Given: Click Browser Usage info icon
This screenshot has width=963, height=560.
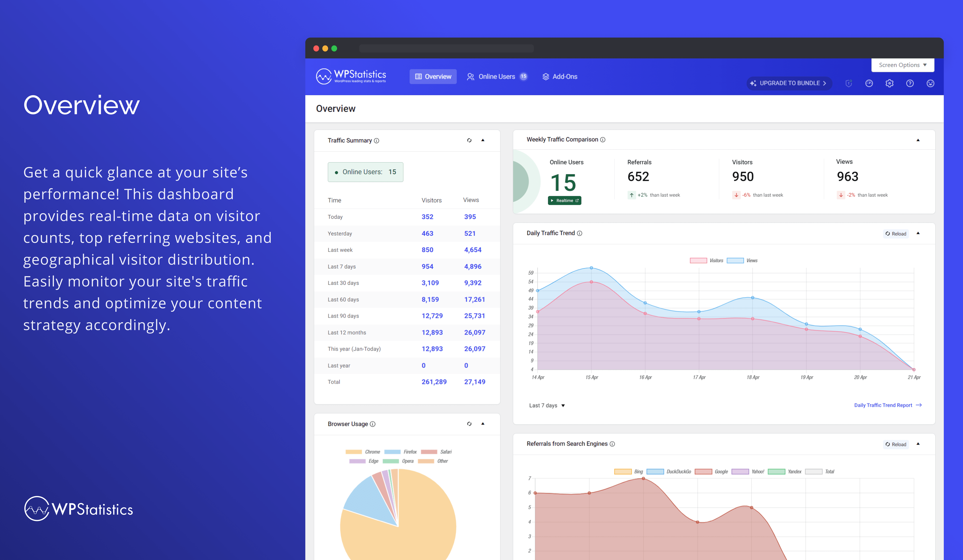Looking at the screenshot, I should pyautogui.click(x=373, y=424).
